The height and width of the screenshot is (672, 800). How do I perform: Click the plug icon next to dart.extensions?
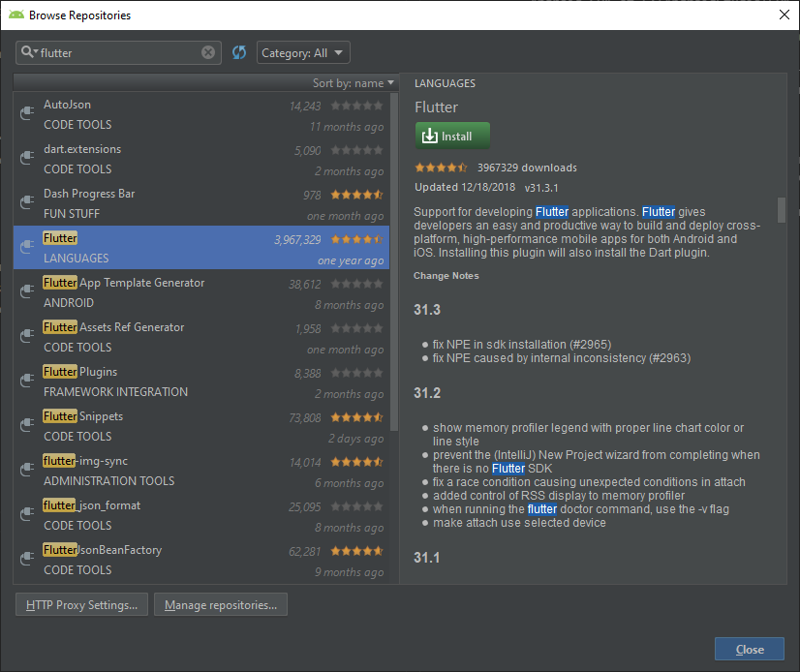(26, 158)
